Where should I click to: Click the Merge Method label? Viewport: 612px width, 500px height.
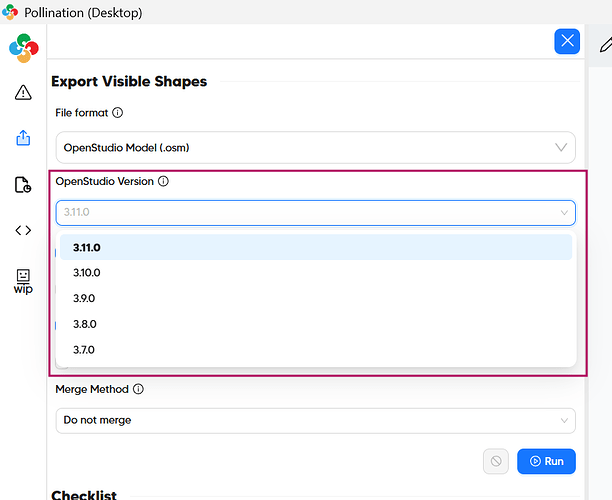(92, 389)
